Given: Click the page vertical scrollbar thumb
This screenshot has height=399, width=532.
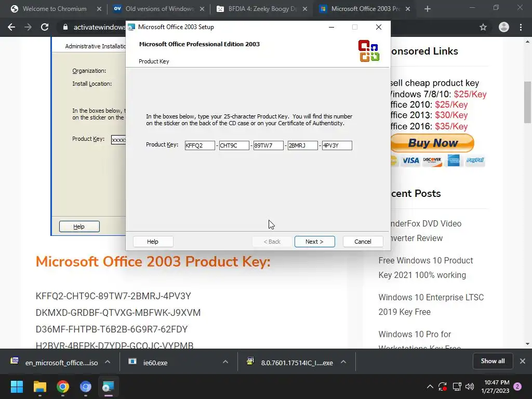Looking at the screenshot, I should click(x=527, y=102).
